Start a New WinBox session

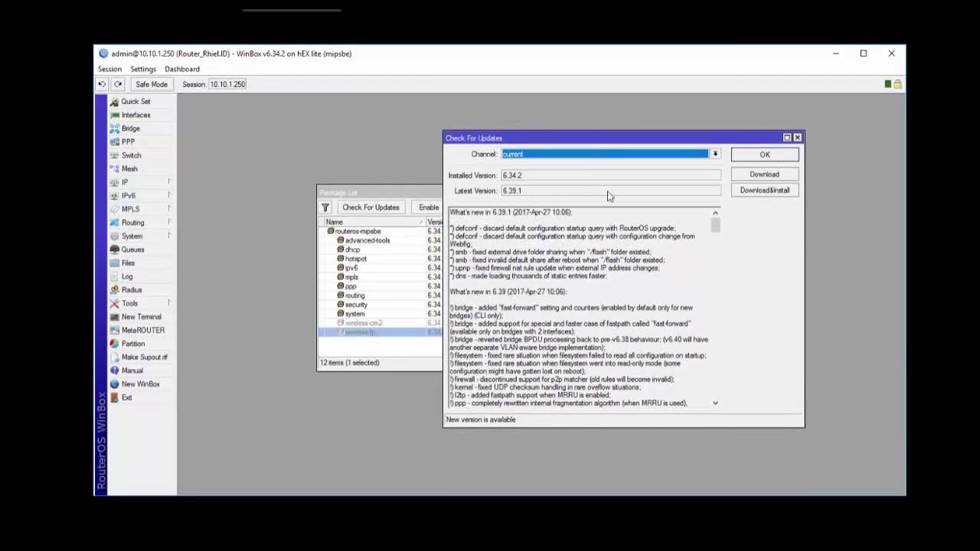140,384
